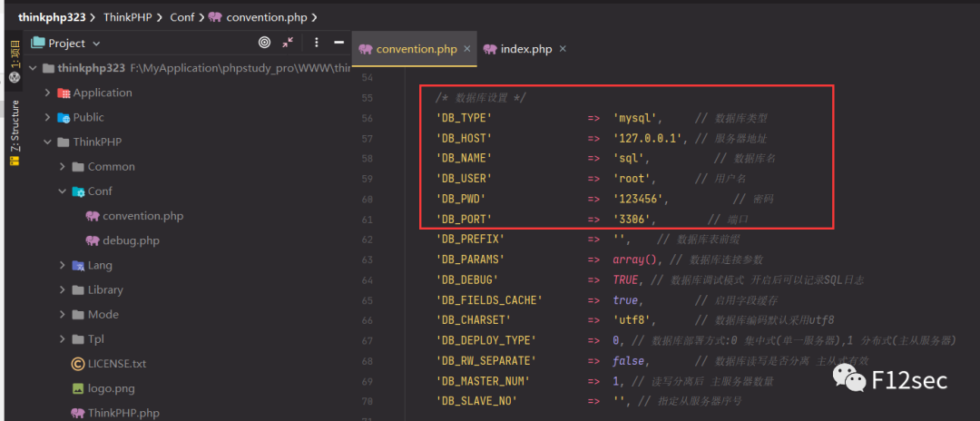
Task: Click the 'DB_NAME' key in code
Action: point(465,159)
